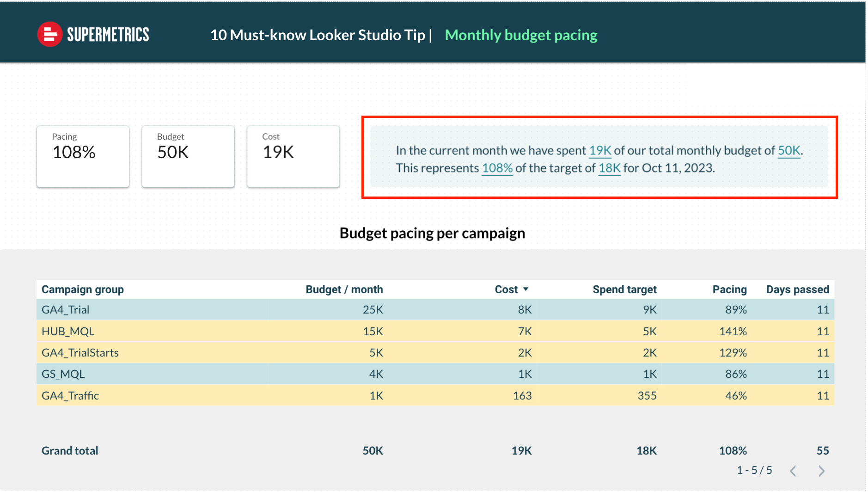Click the Monthly budget pacing title

(521, 35)
